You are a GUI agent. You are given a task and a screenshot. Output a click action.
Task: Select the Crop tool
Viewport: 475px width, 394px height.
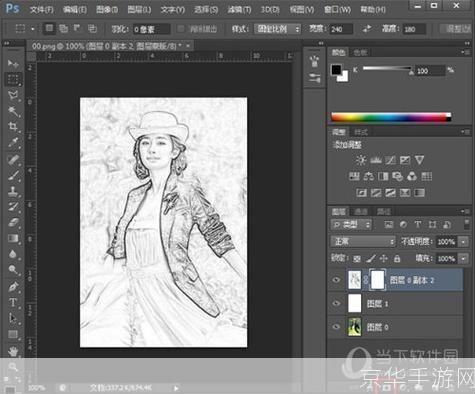click(13, 127)
